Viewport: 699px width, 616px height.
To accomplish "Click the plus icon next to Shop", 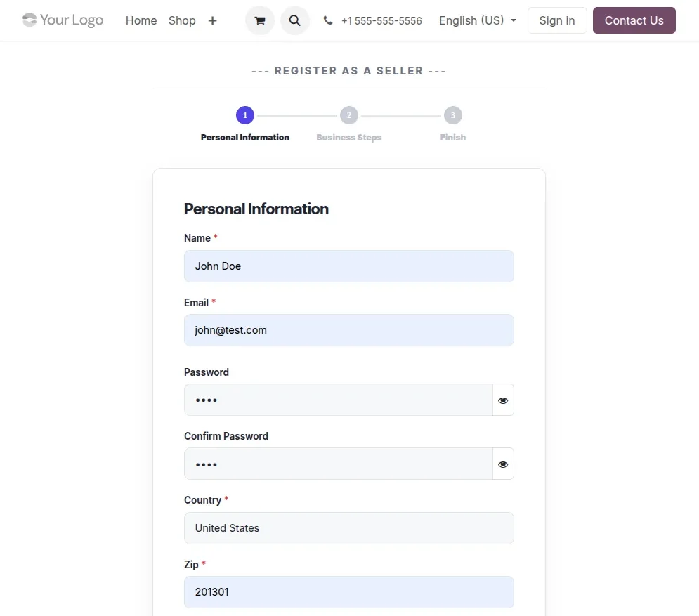I will [213, 20].
